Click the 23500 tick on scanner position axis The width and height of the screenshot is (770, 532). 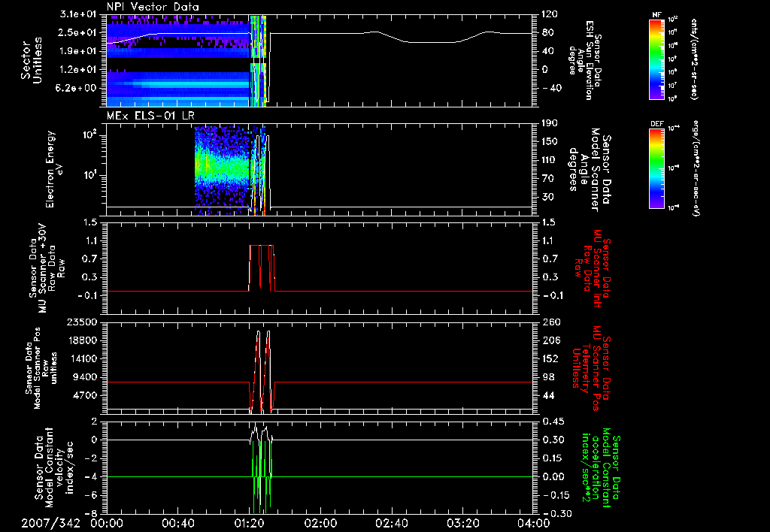[x=82, y=322]
